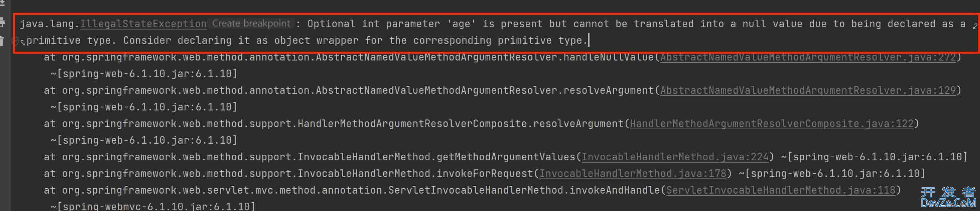This screenshot has width=980, height=211.
Task: Click the soft-wrap marker after 'declared as a'
Action: [x=975, y=26]
